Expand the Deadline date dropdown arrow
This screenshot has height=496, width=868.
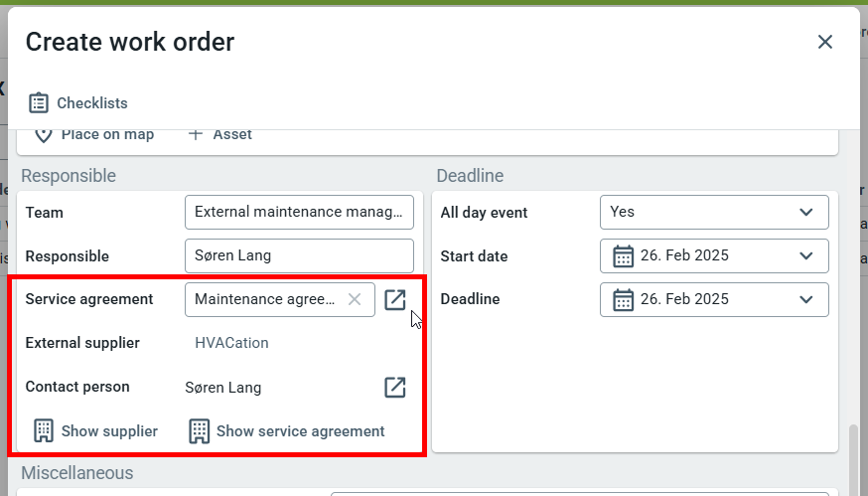pos(806,300)
